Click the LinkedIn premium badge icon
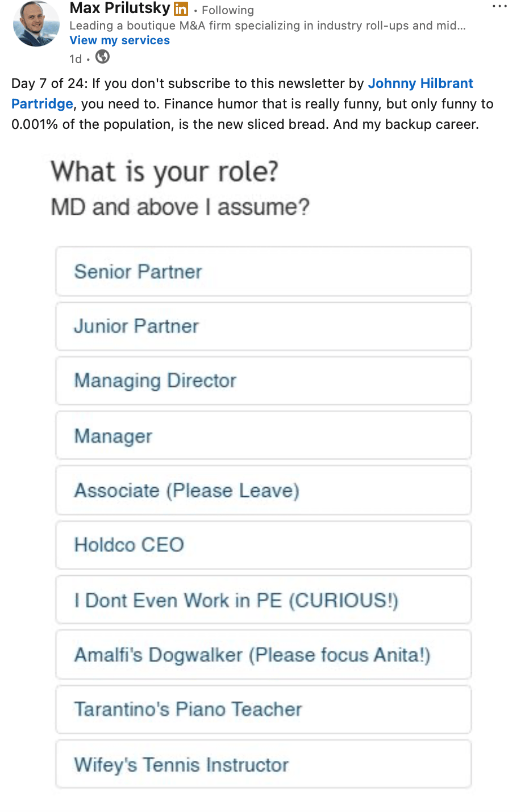 tap(181, 9)
